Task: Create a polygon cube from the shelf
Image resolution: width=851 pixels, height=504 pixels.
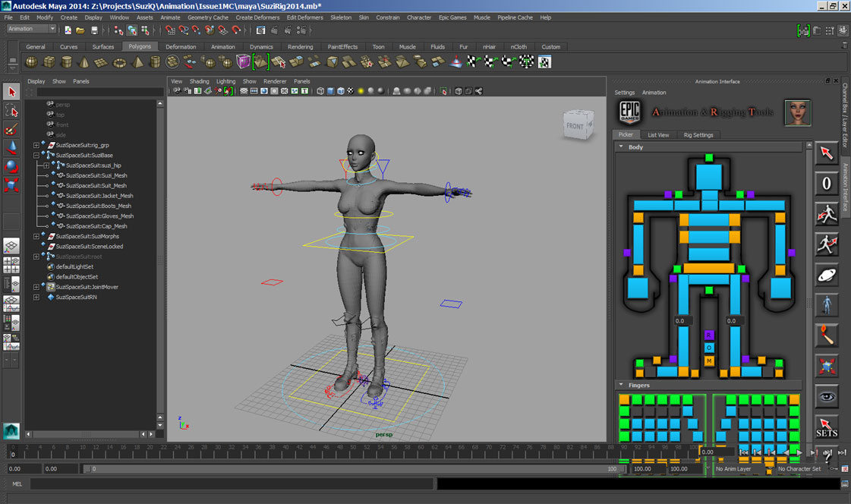Action: click(x=49, y=61)
